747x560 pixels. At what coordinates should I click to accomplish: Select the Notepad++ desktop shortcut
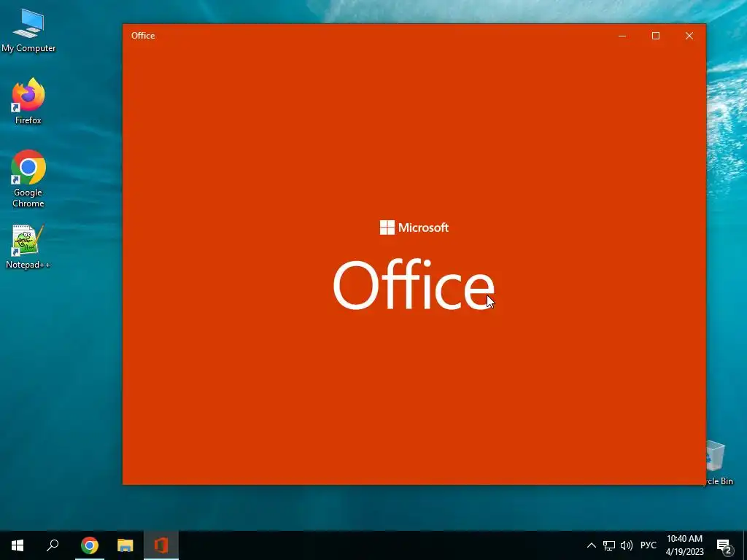pos(28,246)
